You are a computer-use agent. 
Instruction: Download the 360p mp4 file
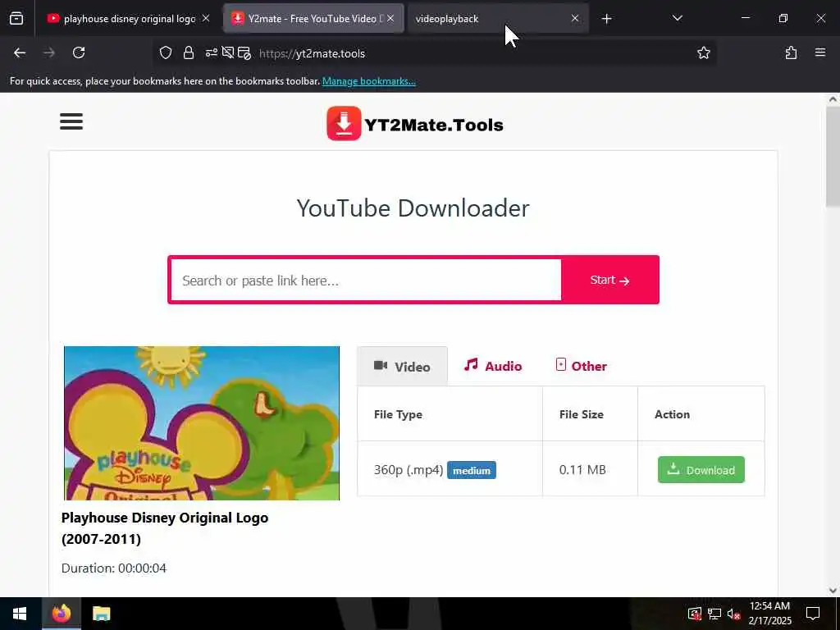(701, 470)
